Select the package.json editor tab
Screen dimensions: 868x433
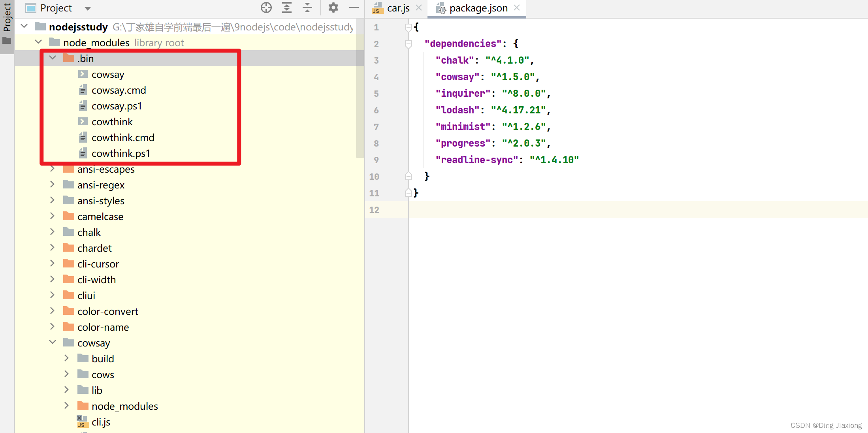point(478,8)
